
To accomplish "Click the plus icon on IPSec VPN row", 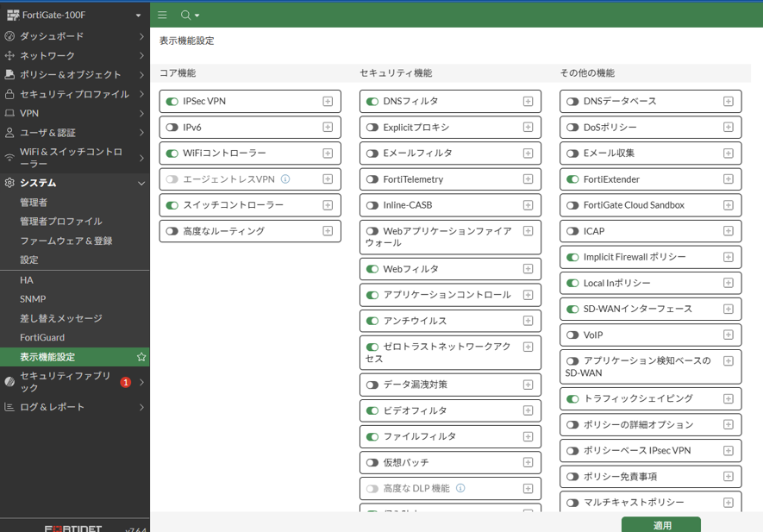I will (328, 101).
